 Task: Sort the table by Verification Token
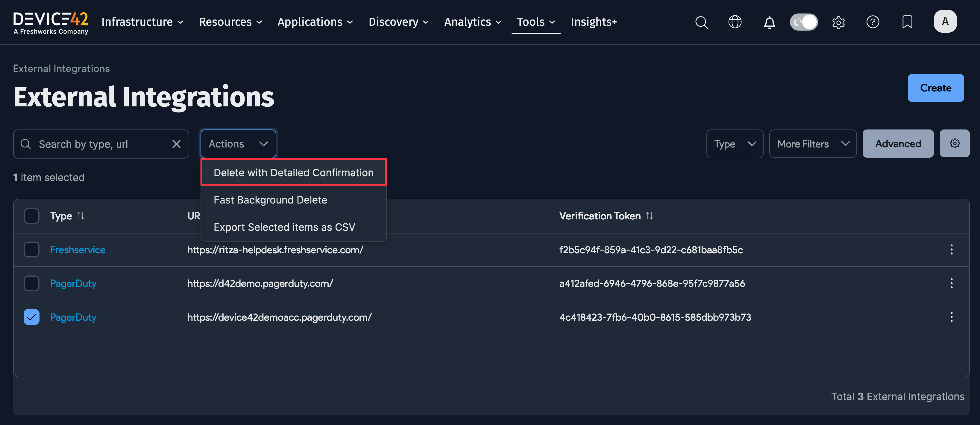650,215
